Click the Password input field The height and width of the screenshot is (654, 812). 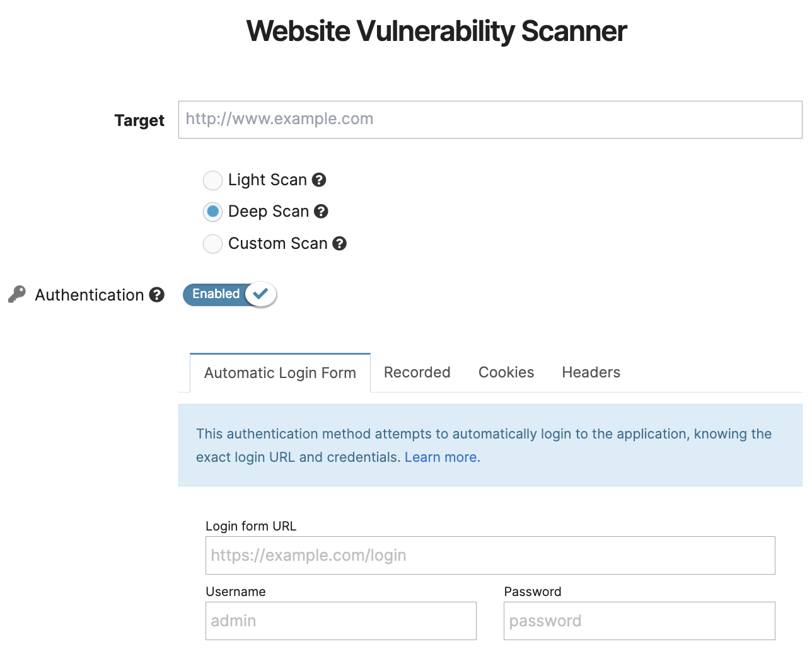tap(639, 621)
